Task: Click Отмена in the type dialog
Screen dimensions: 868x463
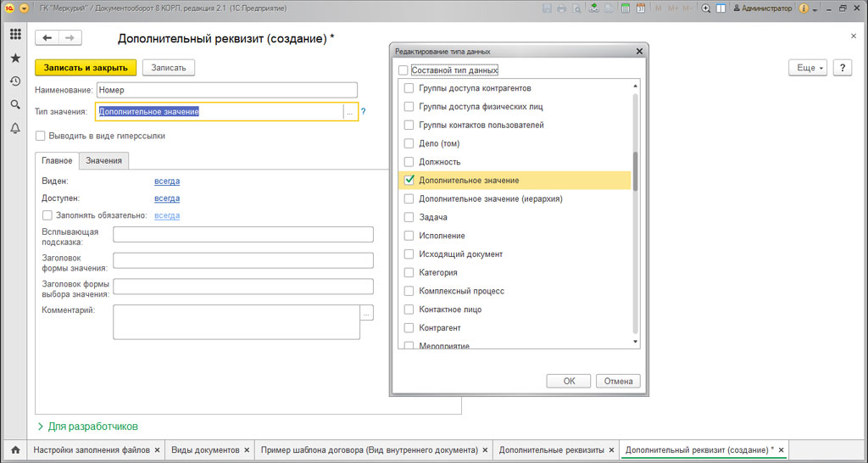Action: click(x=618, y=381)
